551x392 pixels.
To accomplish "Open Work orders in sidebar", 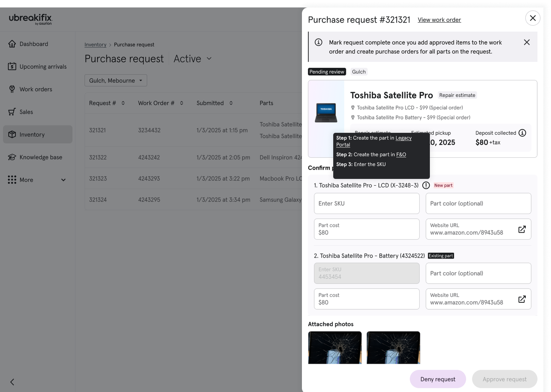I will (37, 89).
